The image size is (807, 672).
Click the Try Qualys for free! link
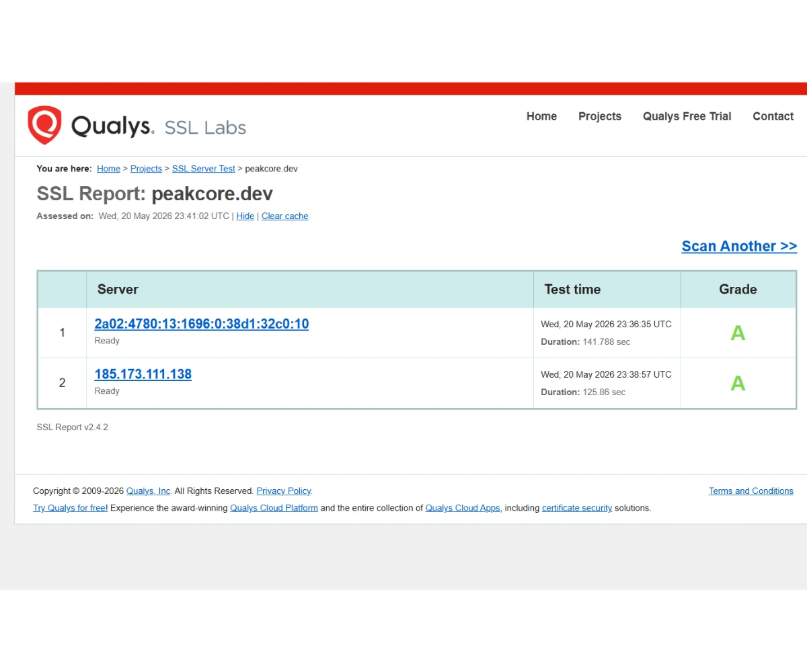(x=71, y=508)
